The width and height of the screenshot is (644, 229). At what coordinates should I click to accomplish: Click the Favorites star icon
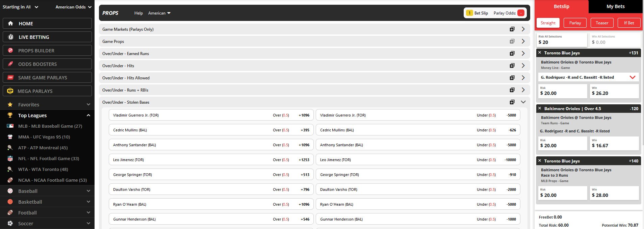click(x=10, y=105)
